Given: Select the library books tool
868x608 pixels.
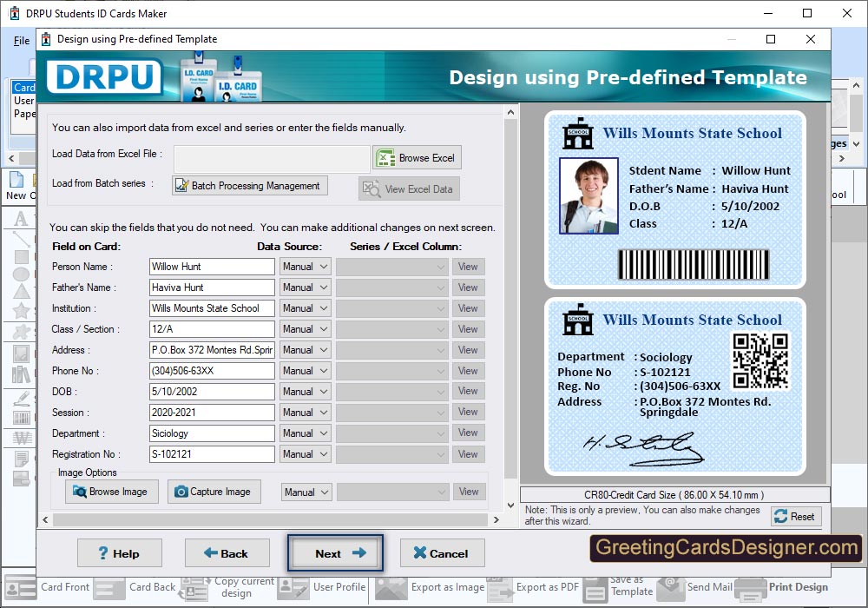Looking at the screenshot, I should [x=21, y=375].
